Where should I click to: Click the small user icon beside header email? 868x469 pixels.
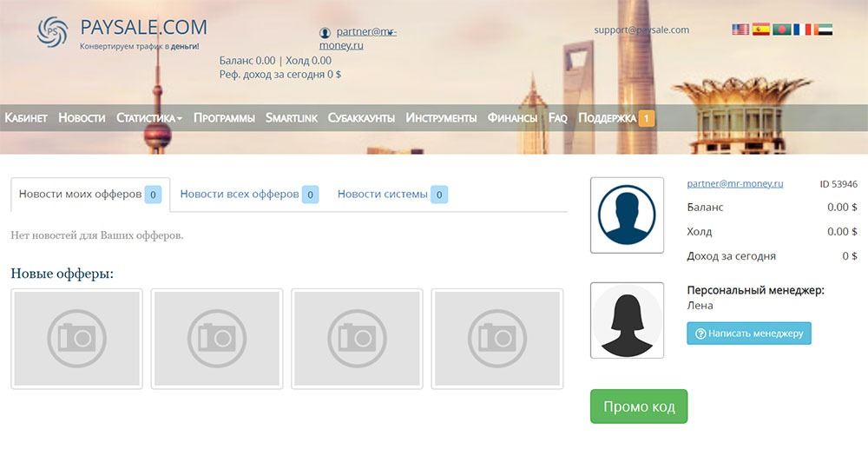[325, 33]
